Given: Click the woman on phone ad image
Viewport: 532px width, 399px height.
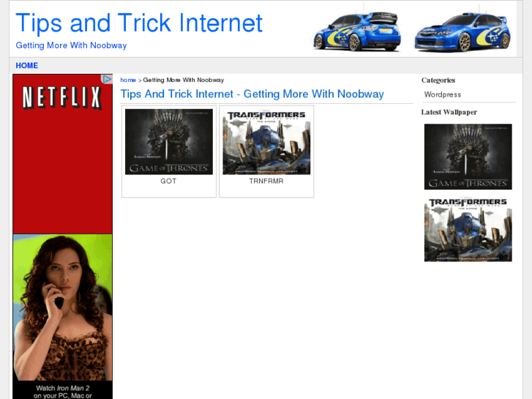Looking at the screenshot, I should point(63,307).
